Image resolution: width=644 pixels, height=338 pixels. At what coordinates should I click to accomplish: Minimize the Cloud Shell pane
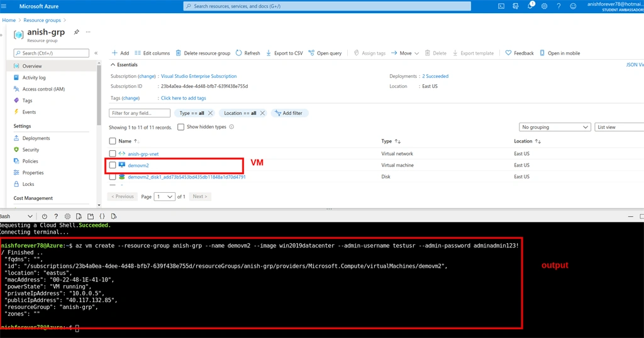[630, 216]
